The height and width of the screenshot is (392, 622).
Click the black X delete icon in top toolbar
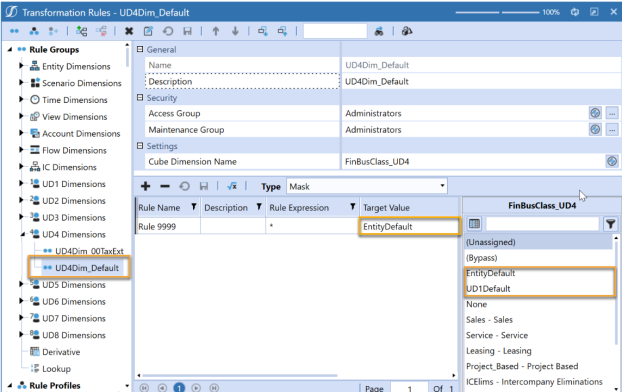coord(129,31)
